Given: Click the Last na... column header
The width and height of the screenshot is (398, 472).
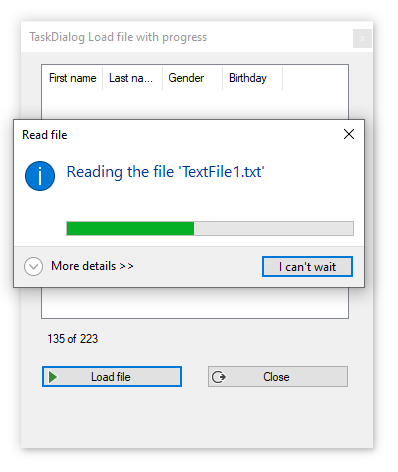Looking at the screenshot, I should [x=132, y=78].
